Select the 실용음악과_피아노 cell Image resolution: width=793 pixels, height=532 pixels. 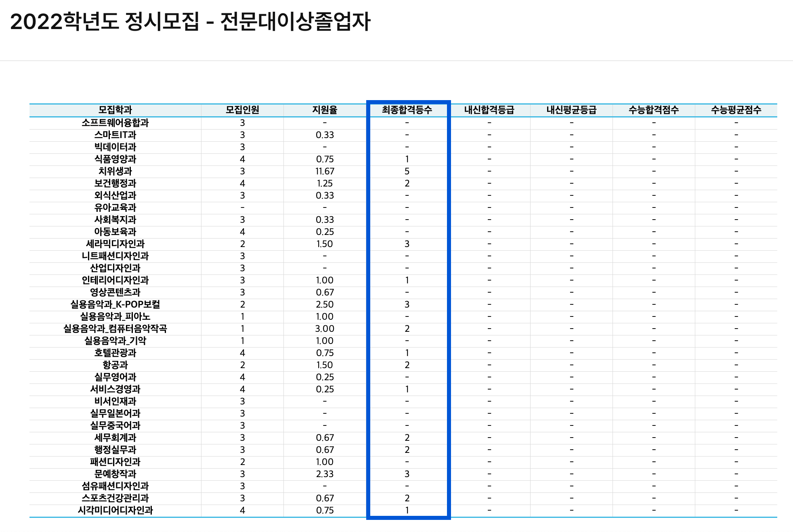115,316
